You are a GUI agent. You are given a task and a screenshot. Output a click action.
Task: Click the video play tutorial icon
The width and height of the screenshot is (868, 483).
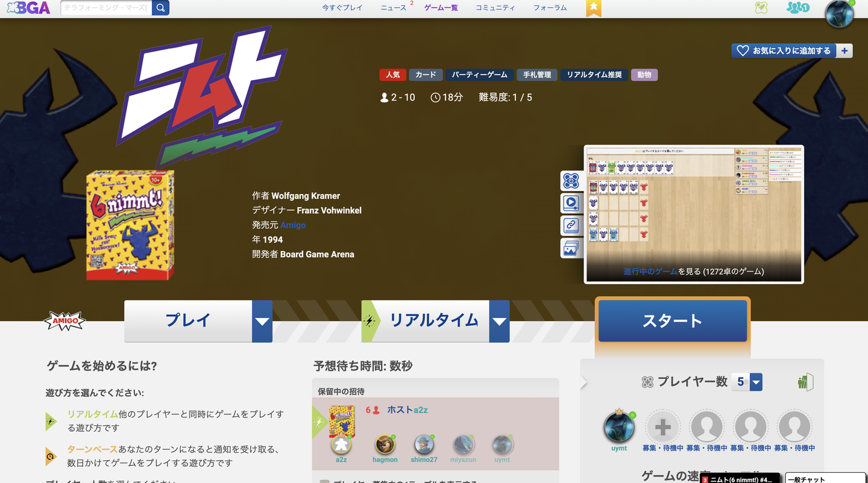tap(571, 203)
